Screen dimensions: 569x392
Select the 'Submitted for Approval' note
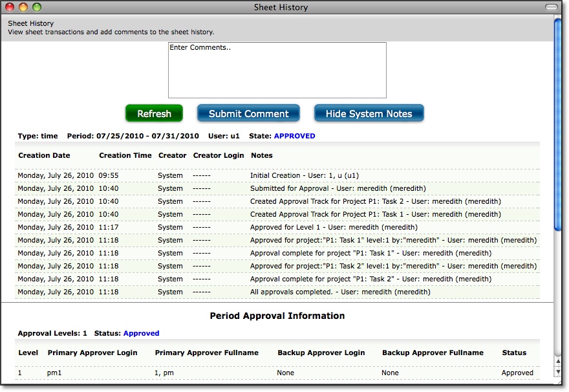(338, 188)
